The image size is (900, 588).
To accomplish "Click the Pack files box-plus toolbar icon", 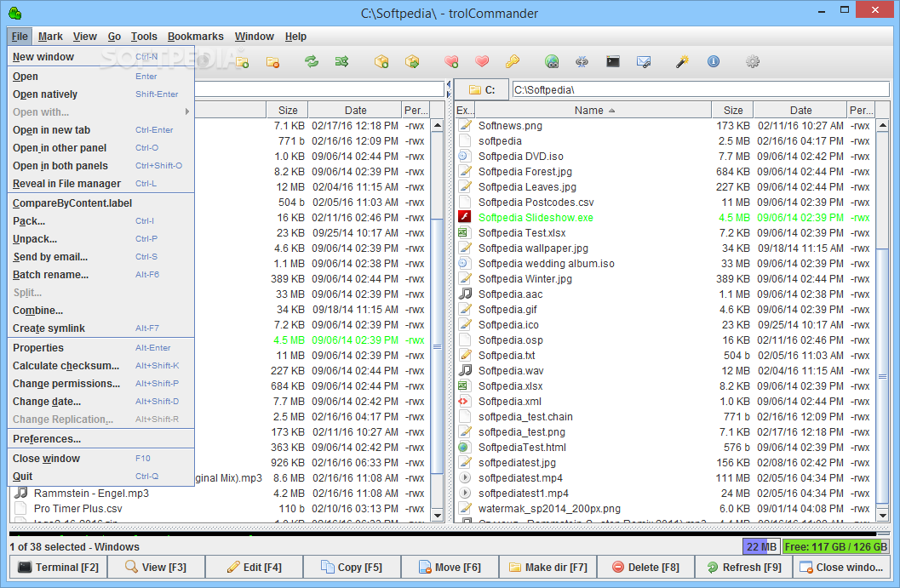I will point(381,61).
